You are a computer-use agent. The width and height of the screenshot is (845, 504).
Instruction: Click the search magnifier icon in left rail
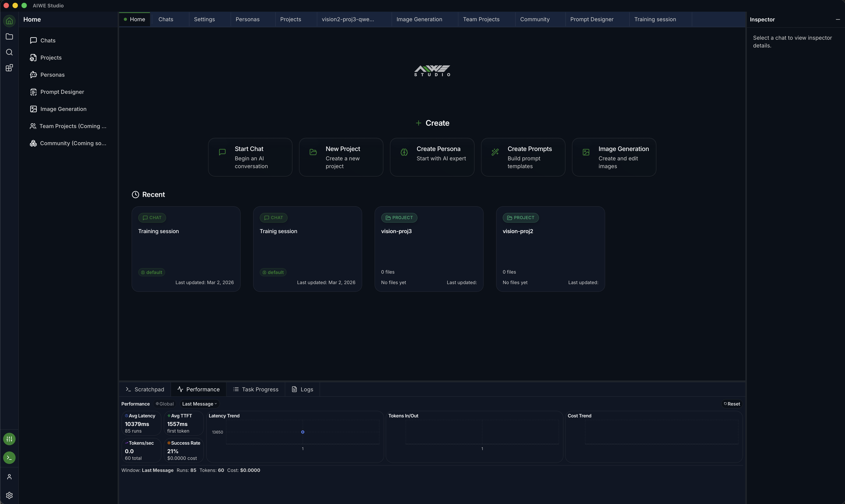pos(9,52)
